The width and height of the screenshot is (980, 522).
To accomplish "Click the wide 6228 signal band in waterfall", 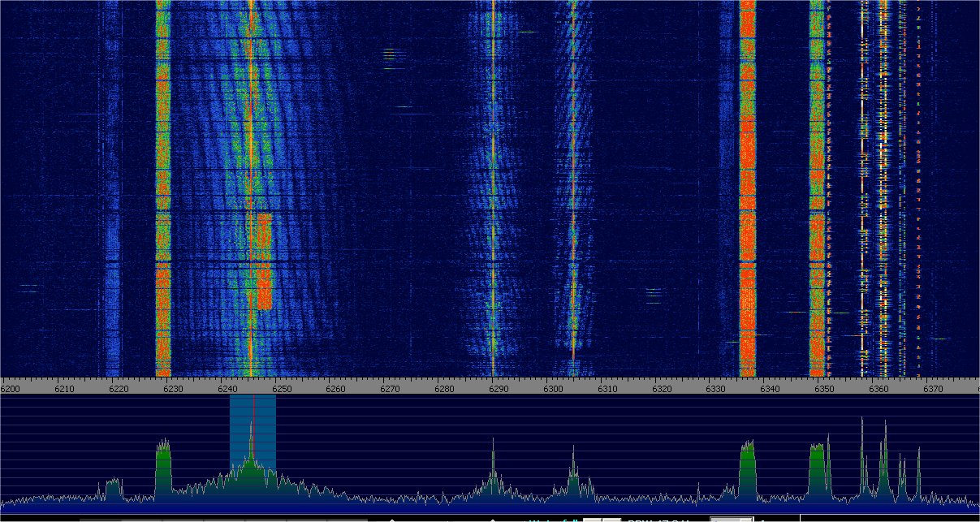I will point(162,203).
